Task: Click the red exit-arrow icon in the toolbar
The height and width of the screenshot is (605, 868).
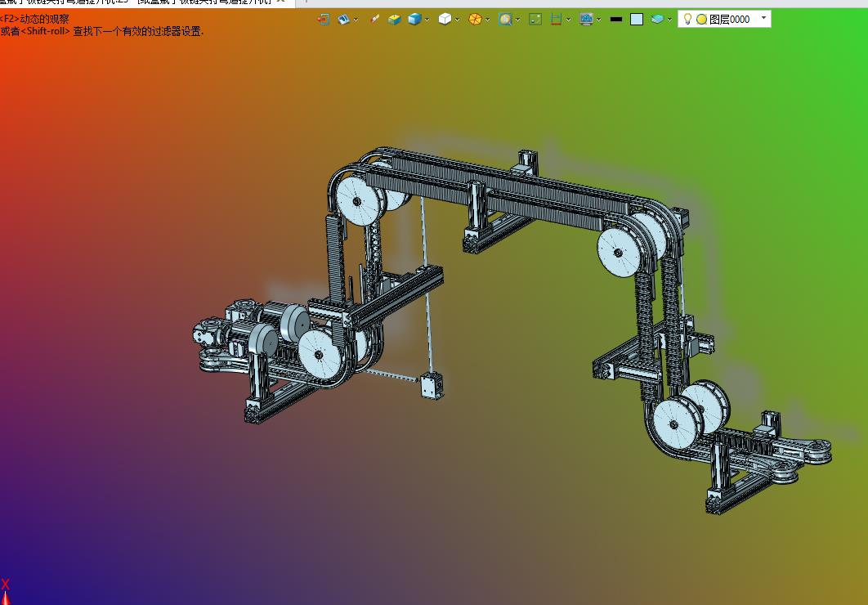Action: 324,20
